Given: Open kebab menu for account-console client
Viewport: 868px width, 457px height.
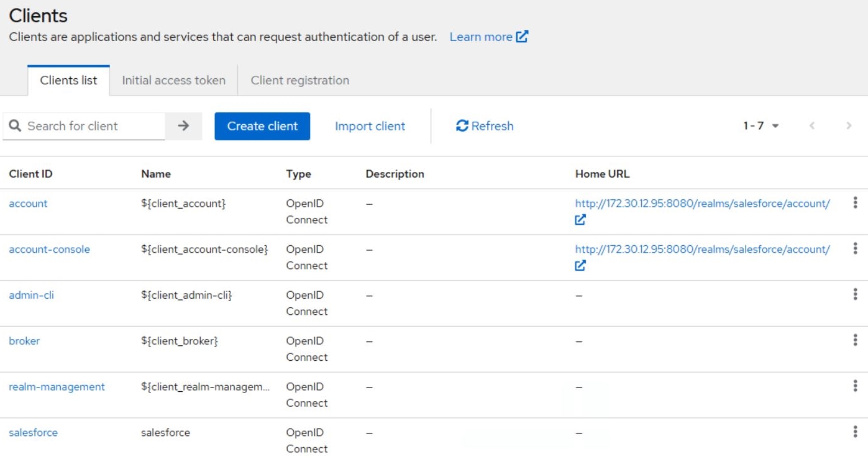Looking at the screenshot, I should tap(855, 249).
